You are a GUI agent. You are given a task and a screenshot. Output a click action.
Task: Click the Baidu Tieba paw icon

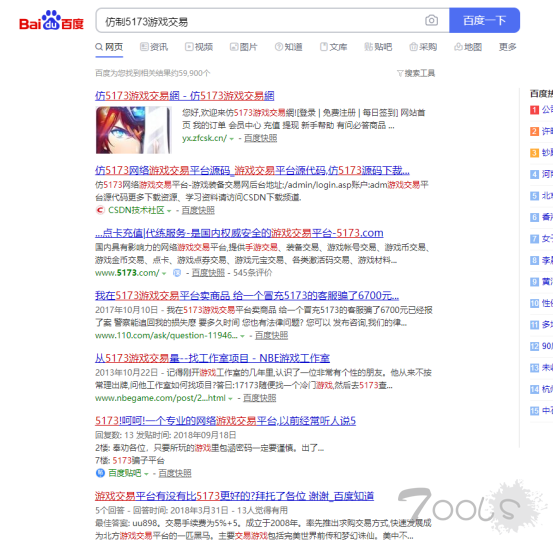tap(100, 473)
